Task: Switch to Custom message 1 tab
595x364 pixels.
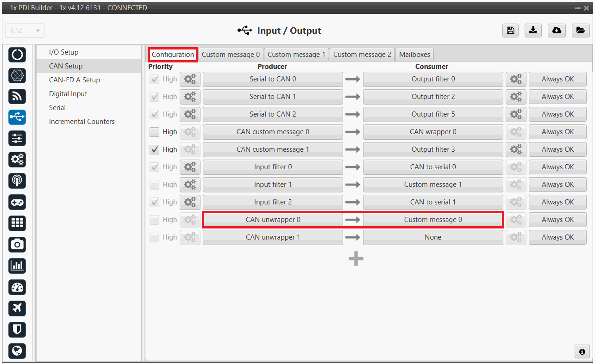Action: (x=296, y=55)
